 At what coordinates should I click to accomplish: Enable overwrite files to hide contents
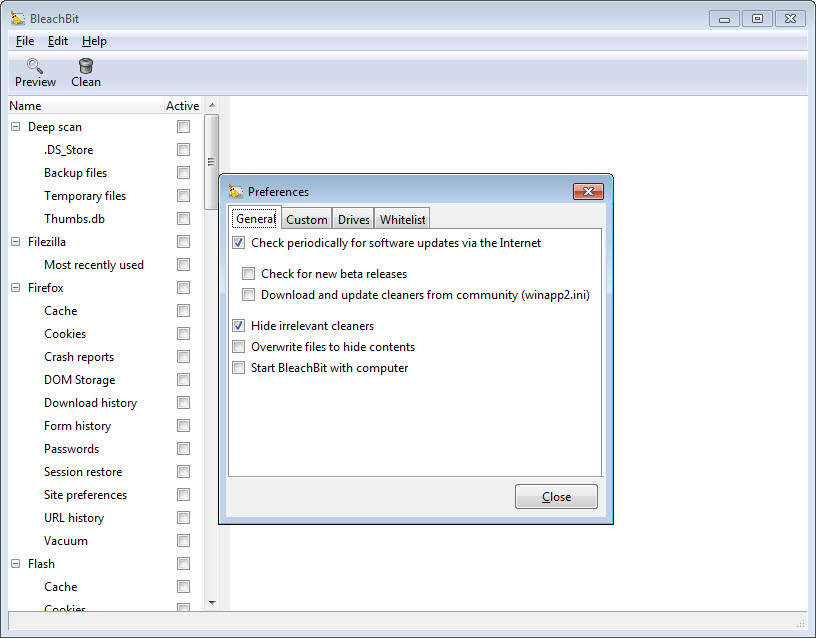pyautogui.click(x=238, y=347)
